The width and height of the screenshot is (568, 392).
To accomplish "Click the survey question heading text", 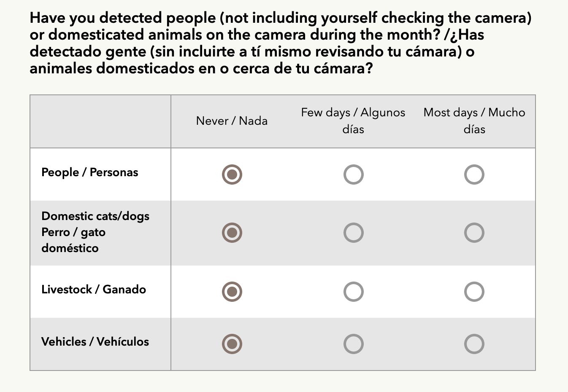I will pos(280,43).
